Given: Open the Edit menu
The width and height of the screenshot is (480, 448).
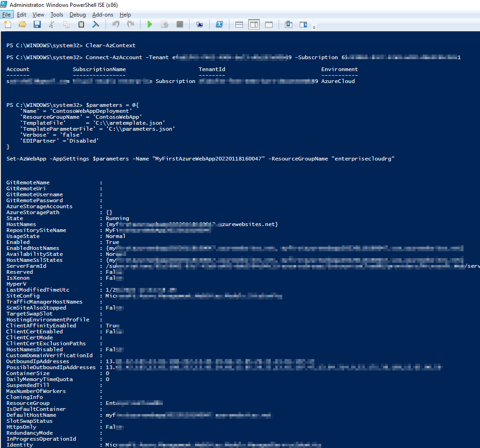Looking at the screenshot, I should coord(22,15).
